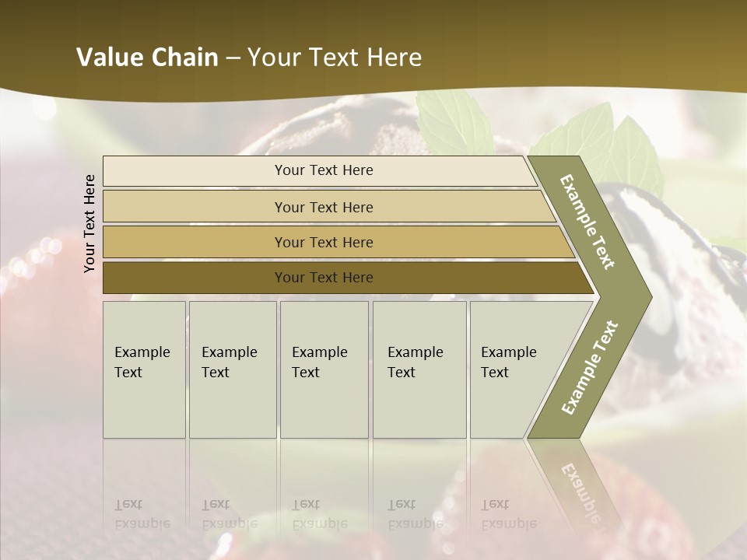Click the fourth Example Text column box
The image size is (747, 560).
419,369
